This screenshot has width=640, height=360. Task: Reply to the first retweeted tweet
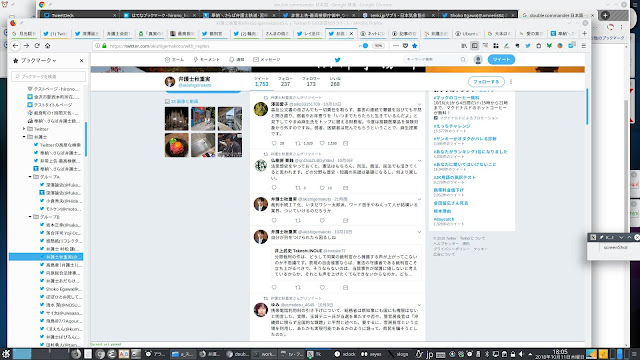pyautogui.click(x=274, y=143)
